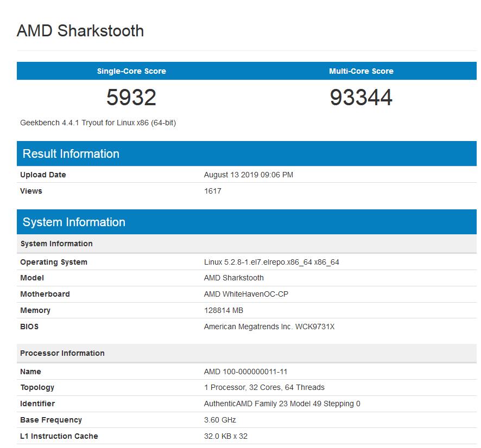Click the Base Frequency label
481x448 pixels.
click(51, 420)
